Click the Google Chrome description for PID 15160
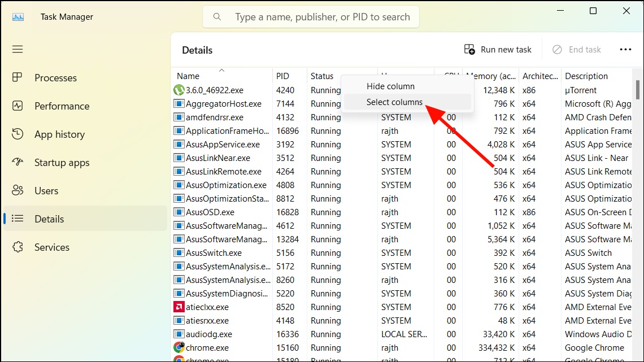Image resolution: width=644 pixels, height=362 pixels. pos(594,348)
